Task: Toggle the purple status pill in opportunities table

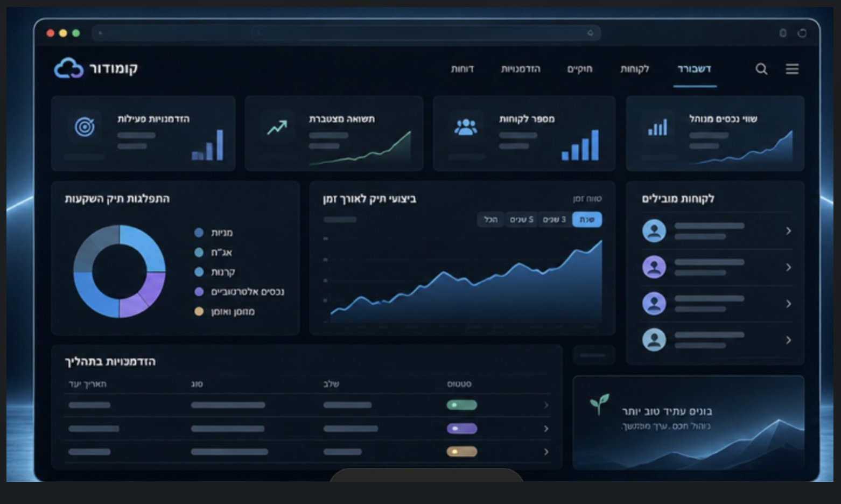Action: pyautogui.click(x=462, y=429)
